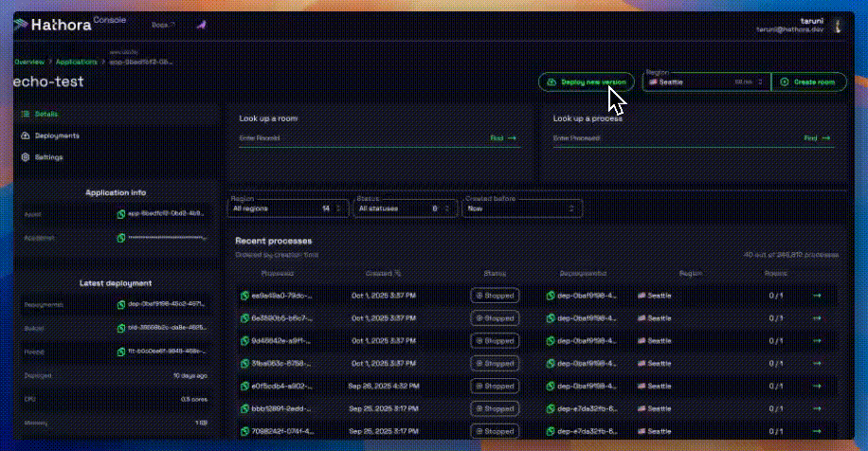
Task: Click Stopped status badge in e0f5cdb4 row
Action: tap(495, 387)
